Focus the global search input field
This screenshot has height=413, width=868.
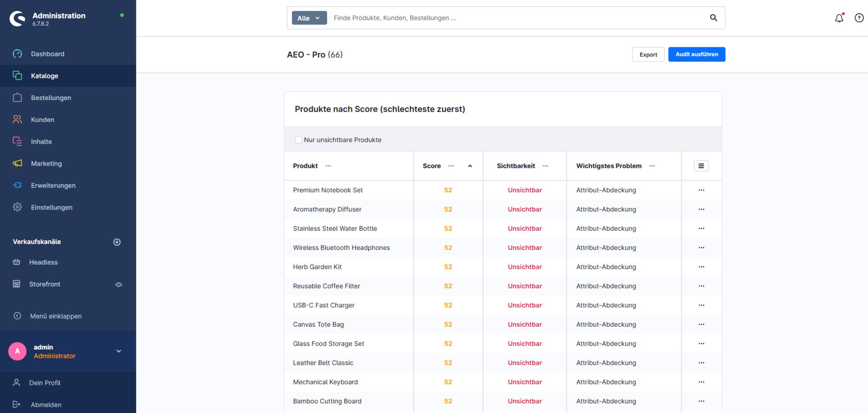pyautogui.click(x=518, y=18)
